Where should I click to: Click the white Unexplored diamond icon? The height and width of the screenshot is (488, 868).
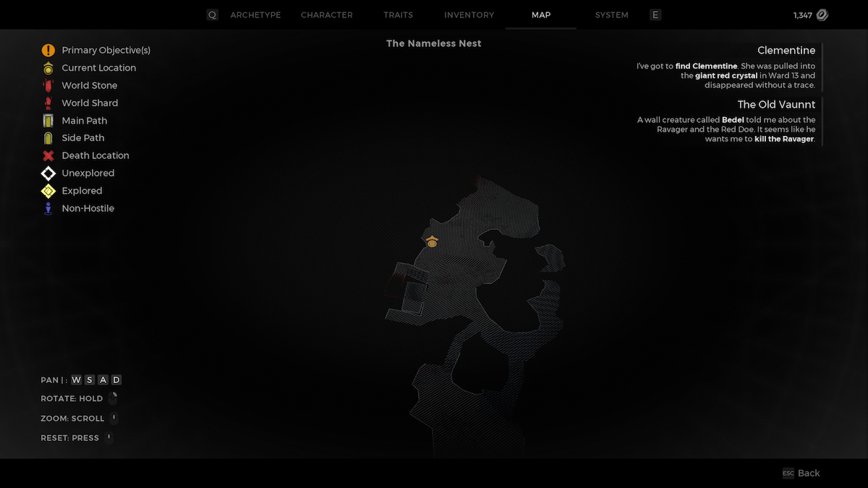click(x=48, y=174)
